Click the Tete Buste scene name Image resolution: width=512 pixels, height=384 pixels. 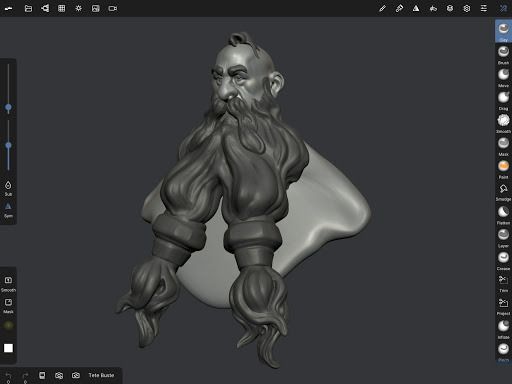(x=101, y=375)
